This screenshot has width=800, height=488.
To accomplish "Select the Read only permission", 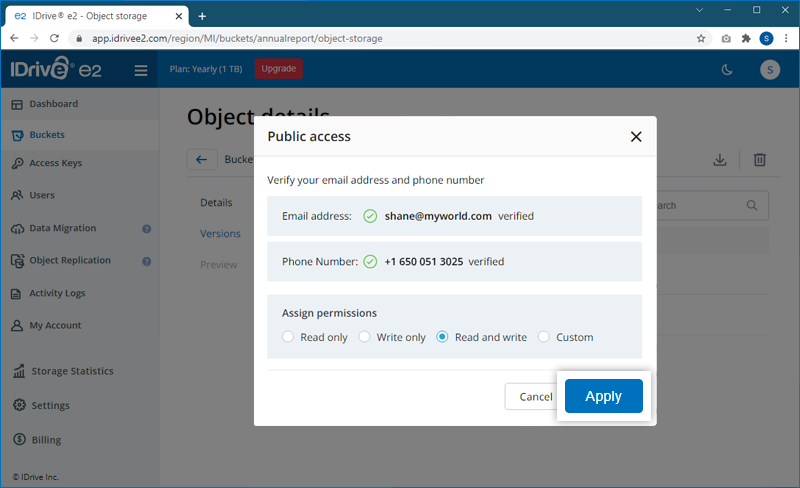I will [x=289, y=337].
